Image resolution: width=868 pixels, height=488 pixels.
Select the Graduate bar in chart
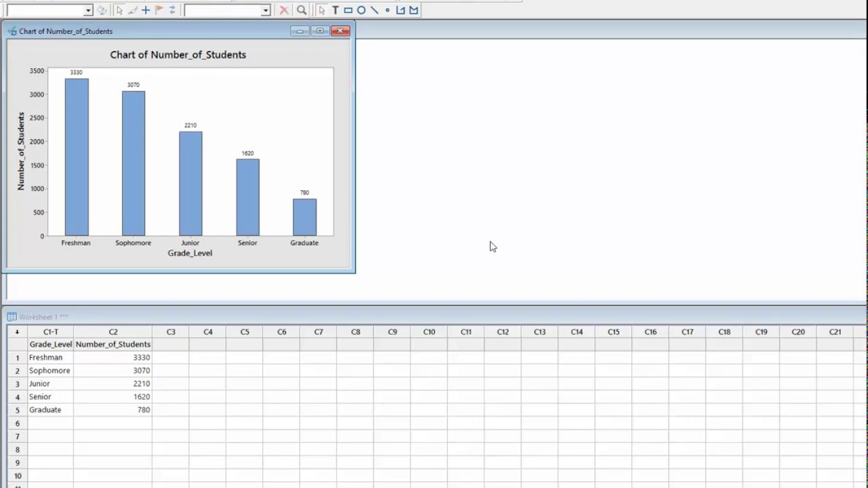(304, 217)
